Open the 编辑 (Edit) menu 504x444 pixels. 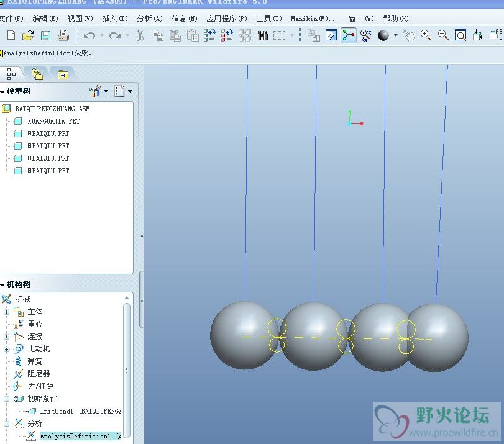coord(45,19)
